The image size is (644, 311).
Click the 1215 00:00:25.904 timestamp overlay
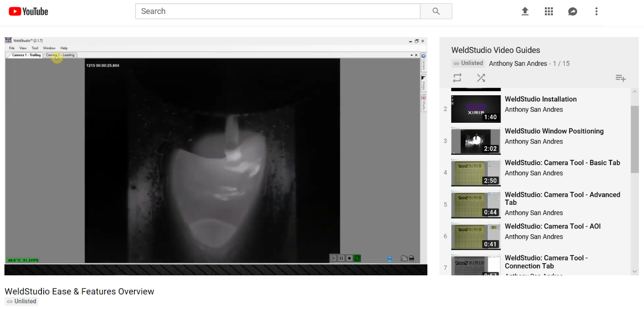point(102,65)
